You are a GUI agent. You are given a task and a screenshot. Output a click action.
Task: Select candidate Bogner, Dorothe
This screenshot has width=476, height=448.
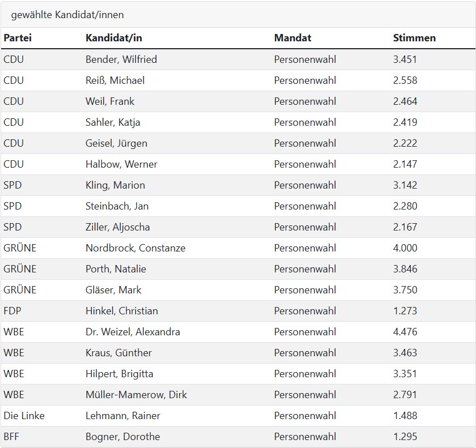[x=122, y=437]
